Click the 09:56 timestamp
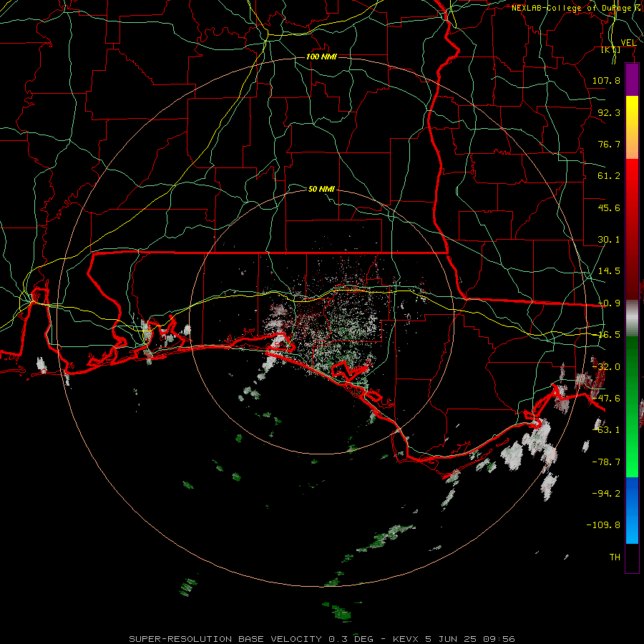 (x=499, y=639)
